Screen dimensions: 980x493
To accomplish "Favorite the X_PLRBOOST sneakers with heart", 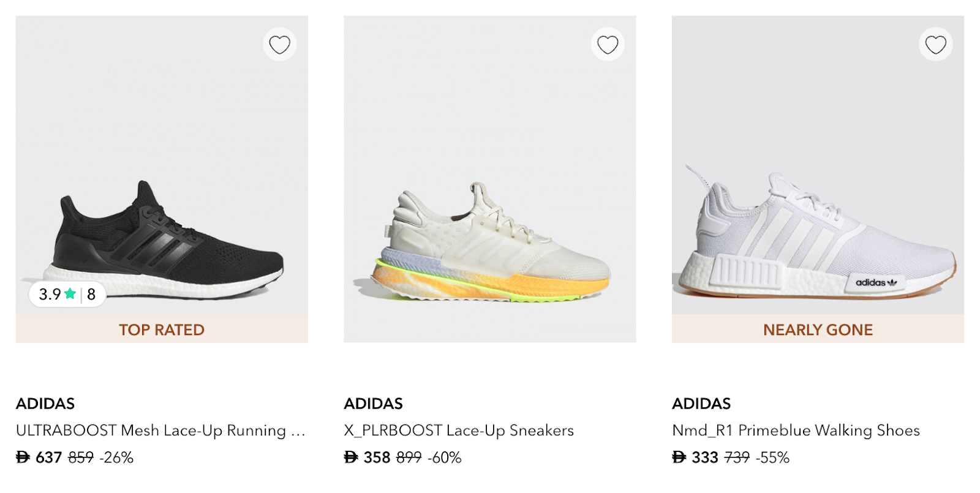I will 608,45.
